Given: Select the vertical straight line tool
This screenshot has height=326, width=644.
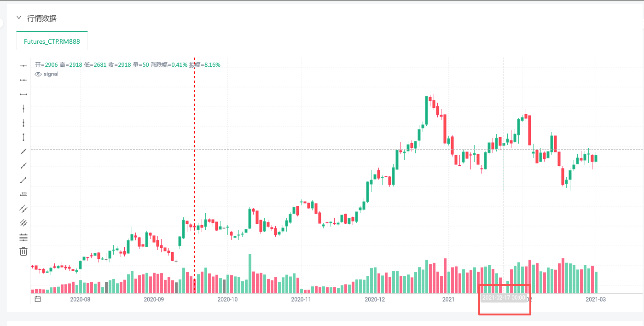Looking at the screenshot, I should tap(23, 109).
